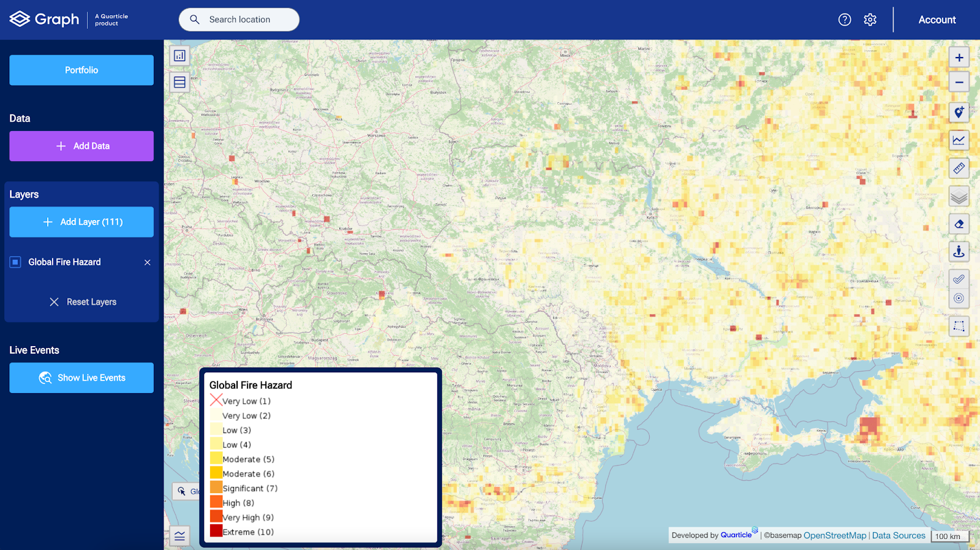This screenshot has width=980, height=550.
Task: Activate the ruler measurement tool
Action: pyautogui.click(x=959, y=168)
